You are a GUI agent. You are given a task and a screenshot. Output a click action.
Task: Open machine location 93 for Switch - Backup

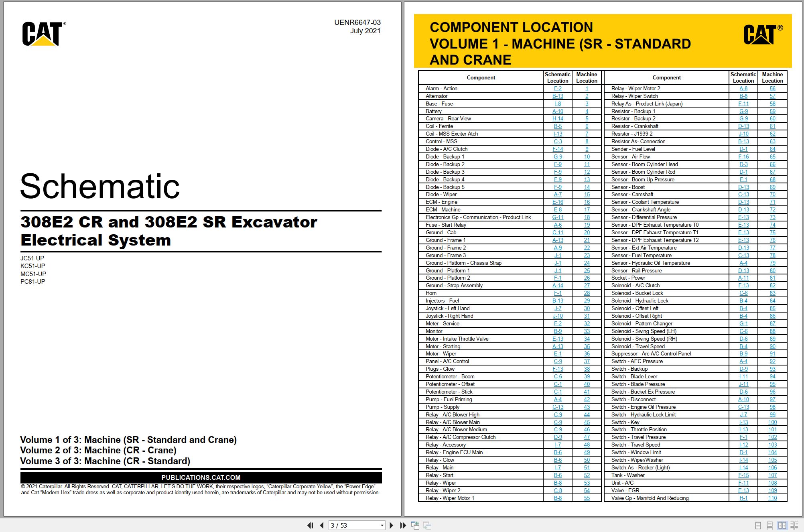pyautogui.click(x=772, y=369)
